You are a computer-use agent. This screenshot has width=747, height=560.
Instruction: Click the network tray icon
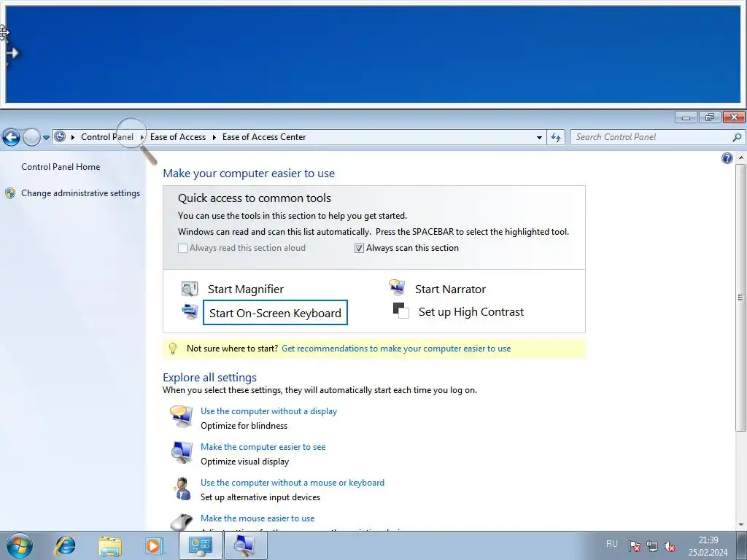coord(651,546)
